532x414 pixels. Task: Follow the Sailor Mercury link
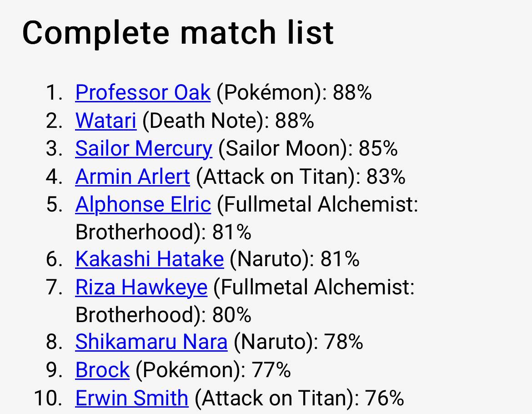point(144,149)
